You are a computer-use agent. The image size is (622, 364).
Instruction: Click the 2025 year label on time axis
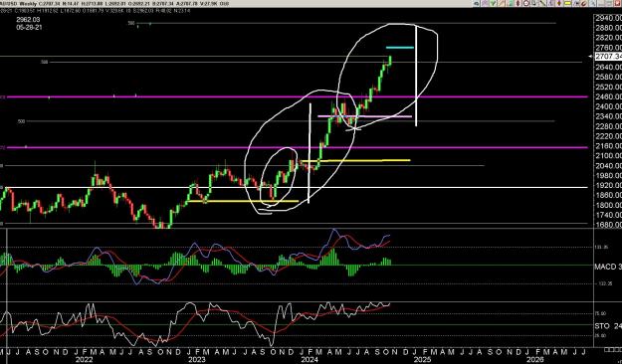tap(422, 360)
